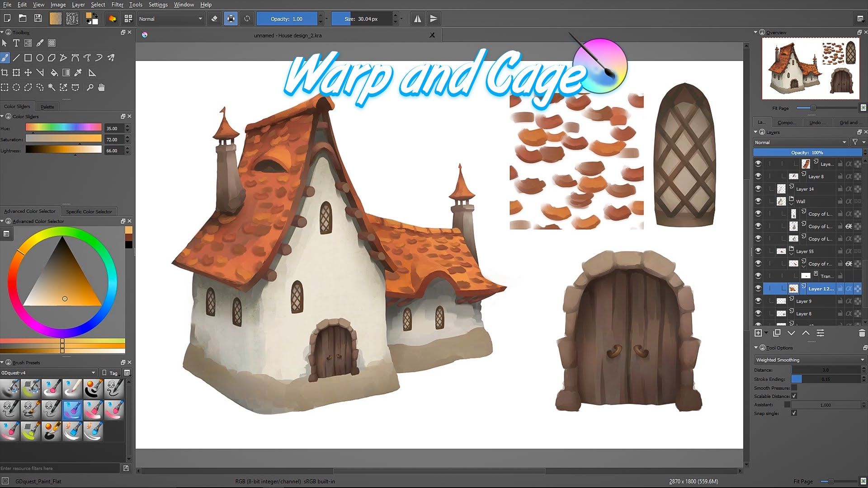
Task: Select Layer 9 in layers list
Action: (x=804, y=301)
